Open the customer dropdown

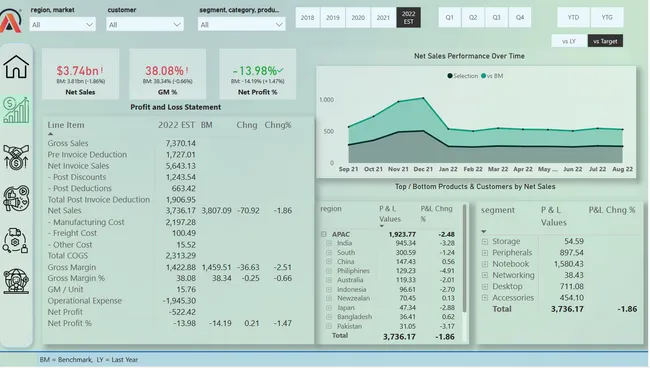pyautogui.click(x=145, y=24)
